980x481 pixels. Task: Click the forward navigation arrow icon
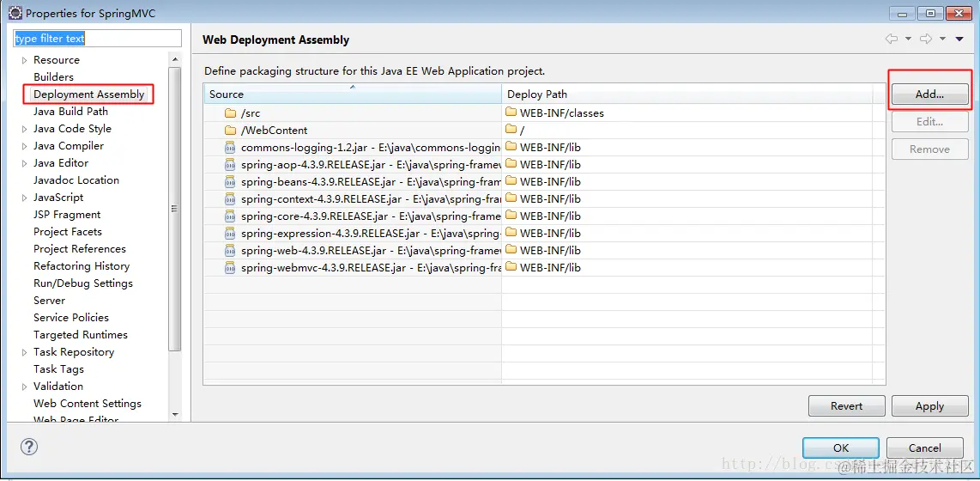pyautogui.click(x=926, y=39)
